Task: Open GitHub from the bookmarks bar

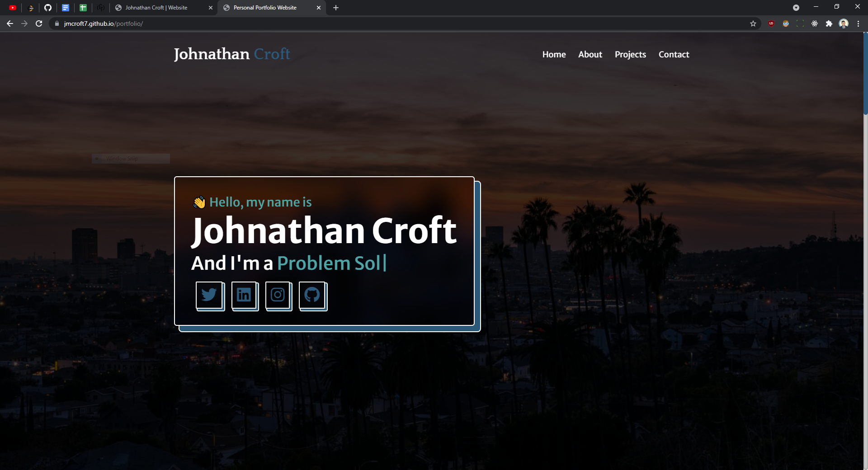Action: coord(48,8)
